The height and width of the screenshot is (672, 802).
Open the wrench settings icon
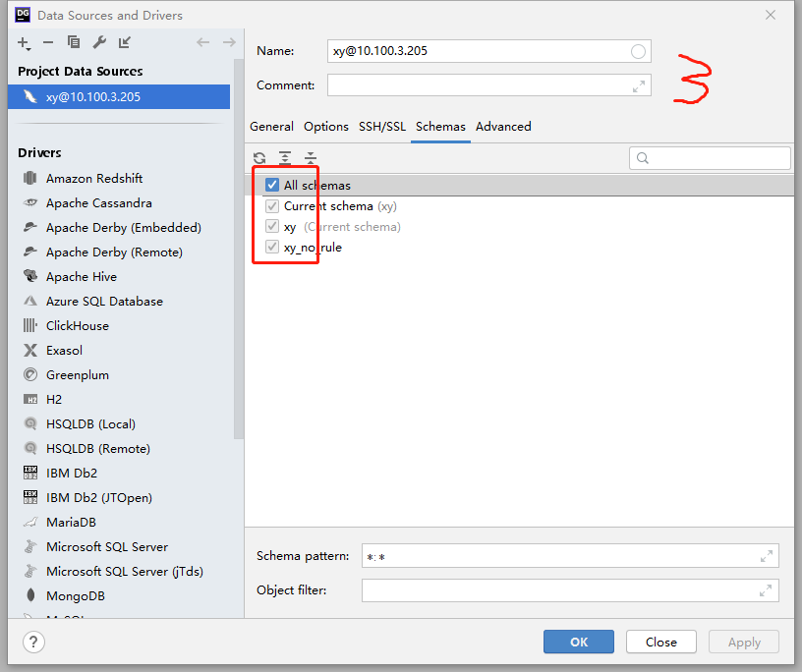[x=99, y=42]
